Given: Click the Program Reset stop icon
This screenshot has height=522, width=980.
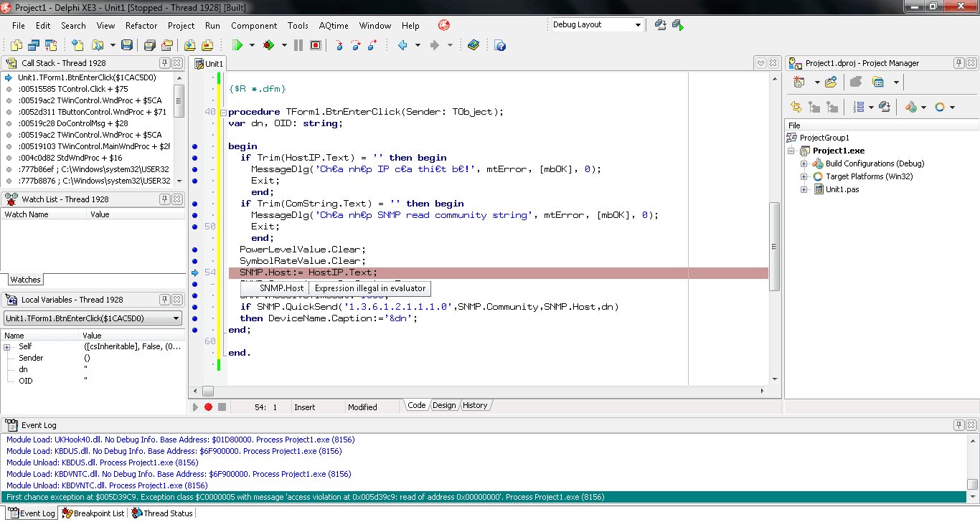Looking at the screenshot, I should click(316, 45).
